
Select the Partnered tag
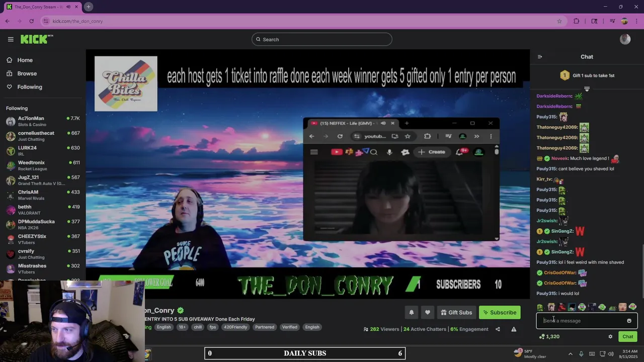265,327
